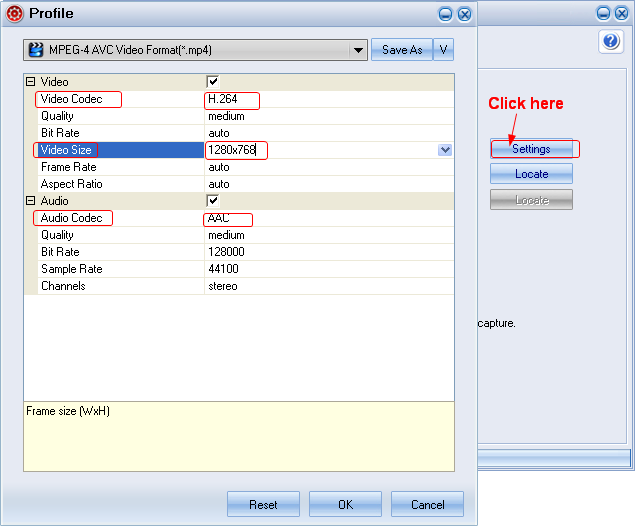The height and width of the screenshot is (526, 635).
Task: Click the AAC codec value
Action: pyautogui.click(x=219, y=218)
